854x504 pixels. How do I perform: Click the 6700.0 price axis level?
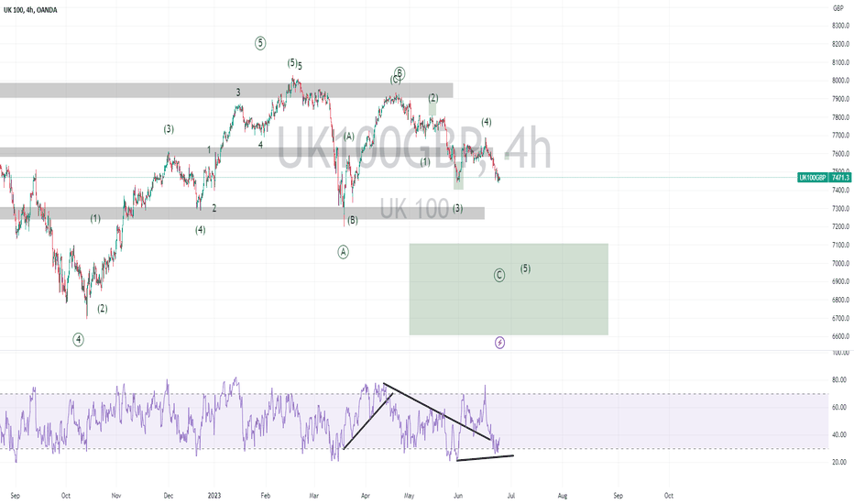[x=840, y=318]
